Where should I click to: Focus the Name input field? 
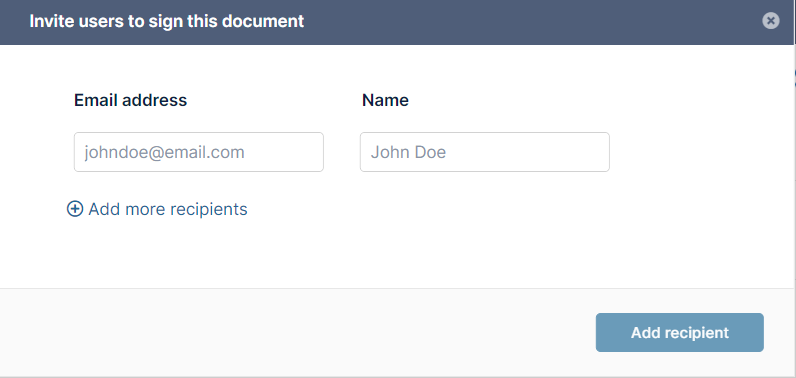click(485, 152)
